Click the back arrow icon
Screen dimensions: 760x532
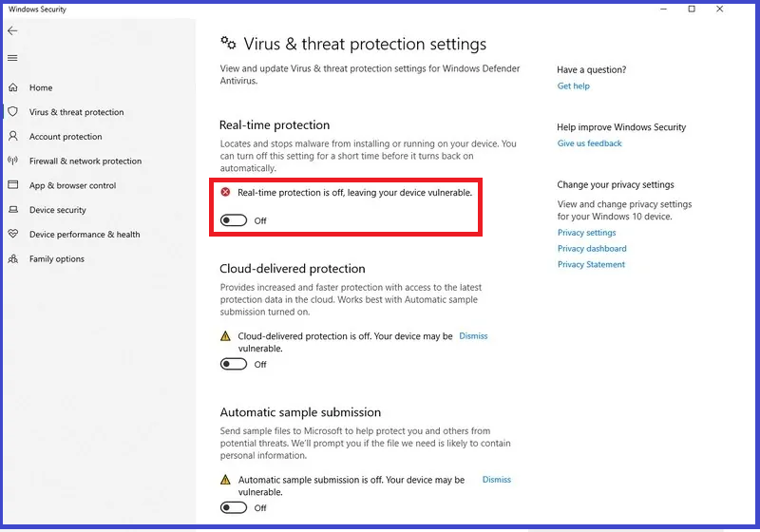(12, 31)
